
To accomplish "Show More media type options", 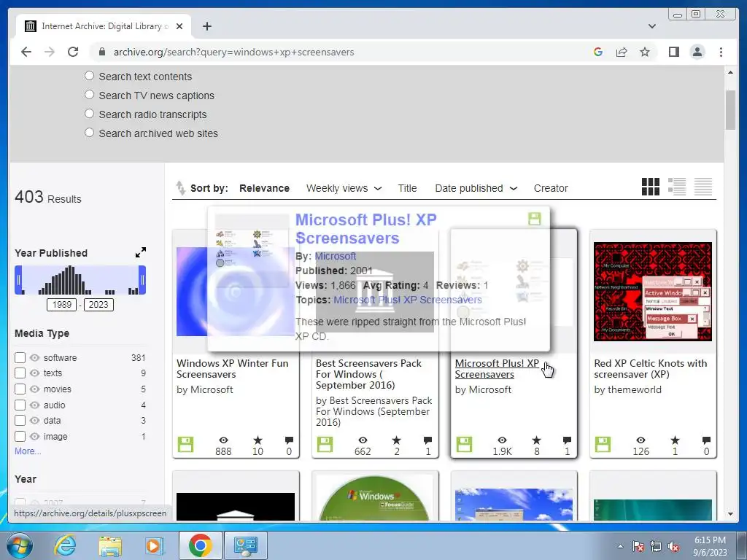I will click(x=28, y=451).
